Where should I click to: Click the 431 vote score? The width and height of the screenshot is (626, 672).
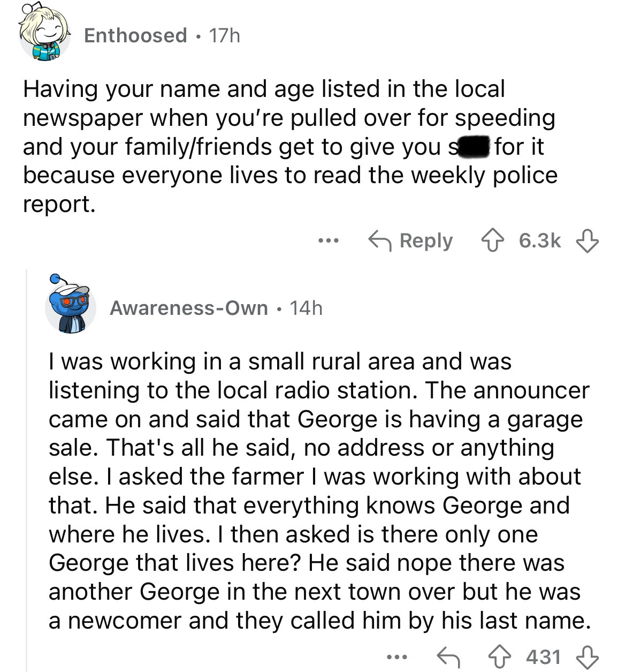tap(544, 657)
